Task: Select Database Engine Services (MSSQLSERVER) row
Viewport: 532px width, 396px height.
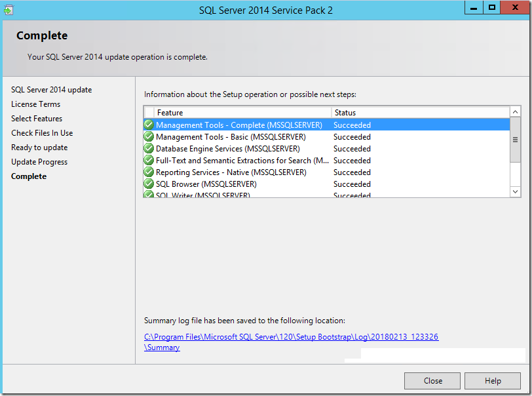Action: [x=326, y=148]
